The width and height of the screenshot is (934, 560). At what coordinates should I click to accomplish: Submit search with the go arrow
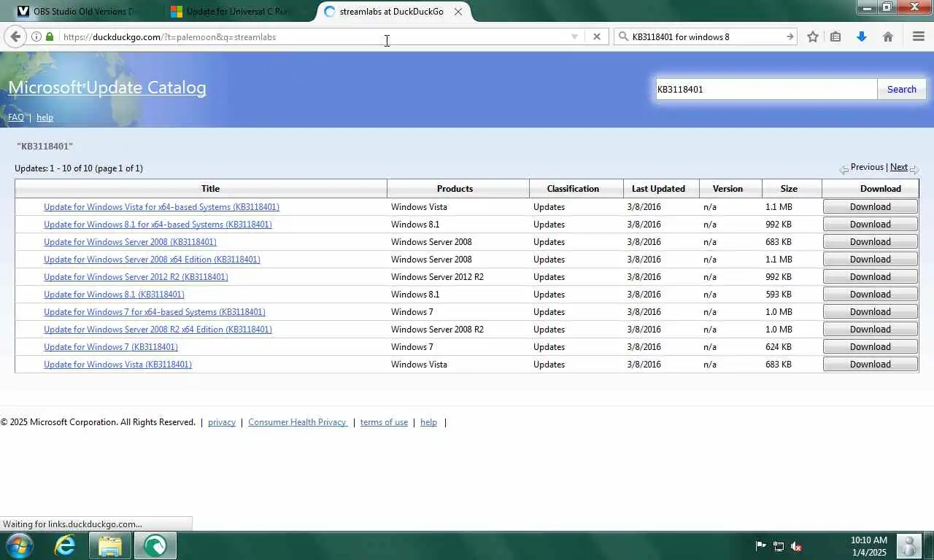point(790,36)
